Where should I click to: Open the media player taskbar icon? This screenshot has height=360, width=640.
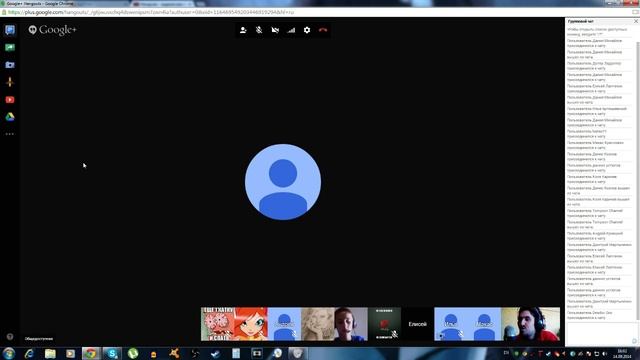coord(71,353)
